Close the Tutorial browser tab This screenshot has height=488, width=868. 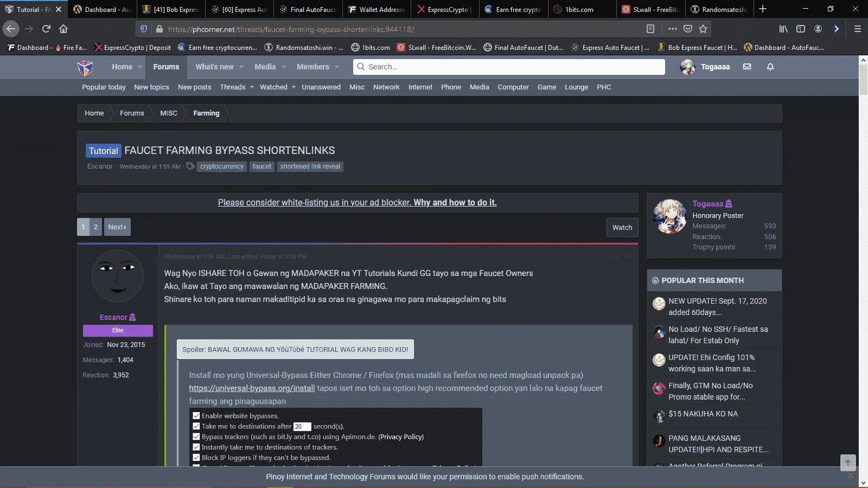click(59, 9)
